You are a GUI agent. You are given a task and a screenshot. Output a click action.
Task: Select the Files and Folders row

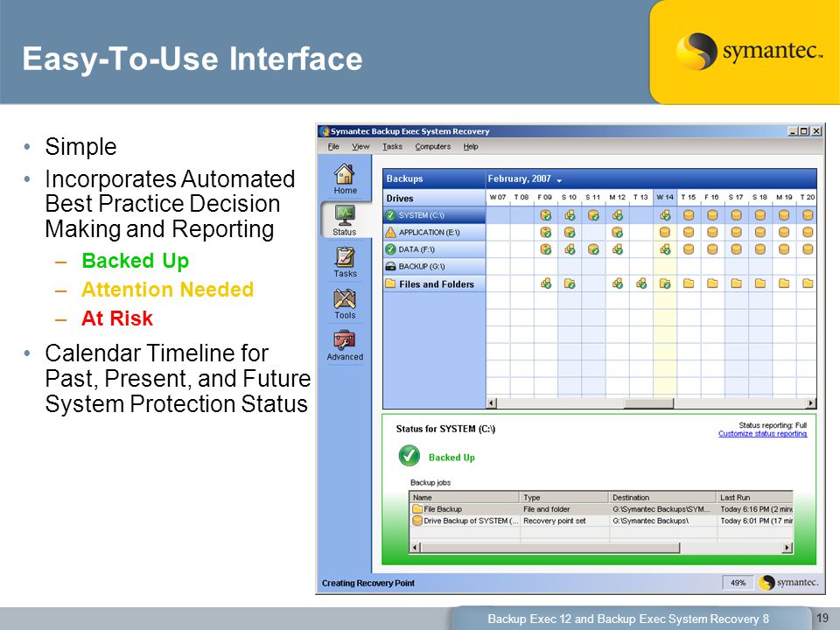point(435,283)
